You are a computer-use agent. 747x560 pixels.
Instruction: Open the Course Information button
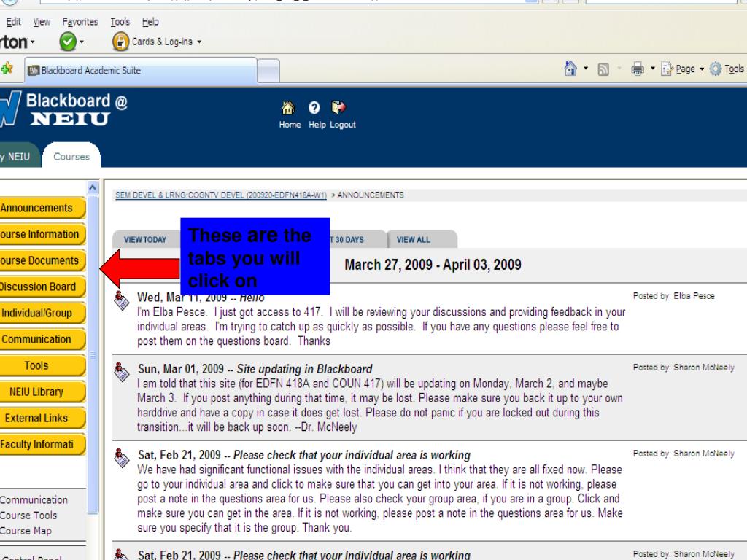[x=42, y=234]
